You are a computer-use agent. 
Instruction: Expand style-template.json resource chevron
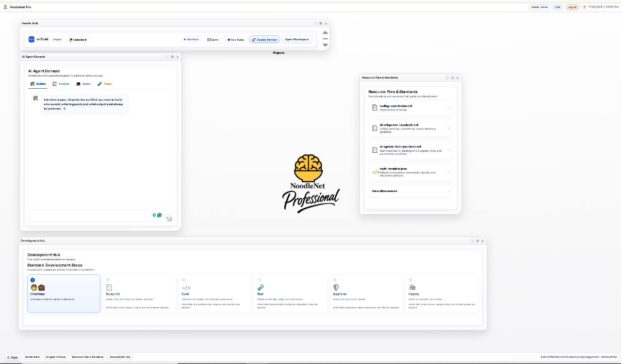point(449,172)
